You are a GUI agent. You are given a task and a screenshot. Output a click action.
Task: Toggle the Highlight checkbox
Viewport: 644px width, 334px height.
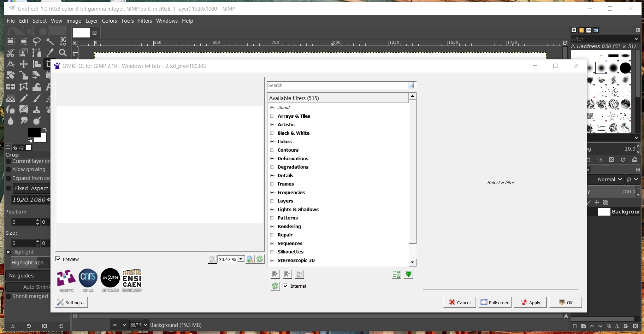(8, 252)
